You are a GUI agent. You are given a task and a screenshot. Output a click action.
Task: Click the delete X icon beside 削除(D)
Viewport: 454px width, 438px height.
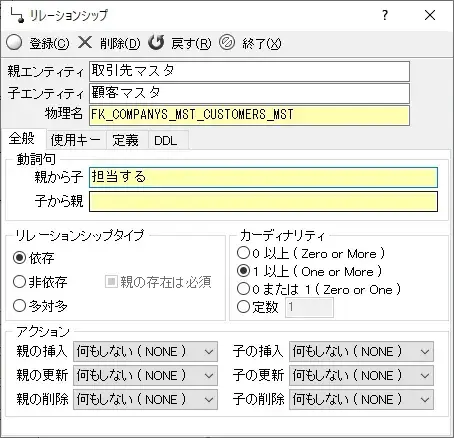85,43
